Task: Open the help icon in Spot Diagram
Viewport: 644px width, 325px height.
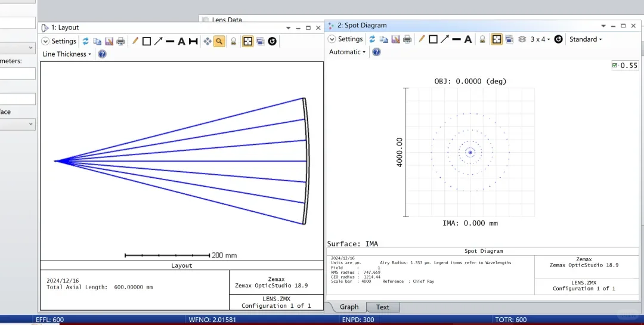Action: point(376,52)
